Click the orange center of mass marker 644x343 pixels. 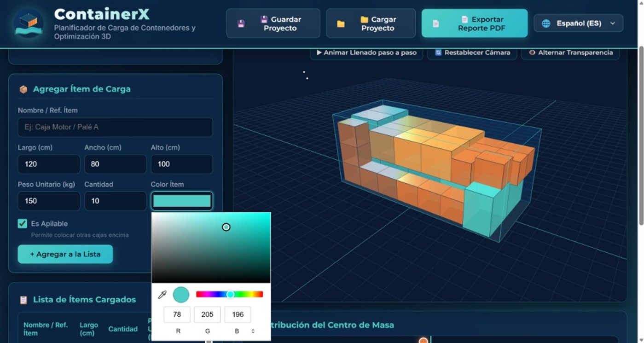424,340
